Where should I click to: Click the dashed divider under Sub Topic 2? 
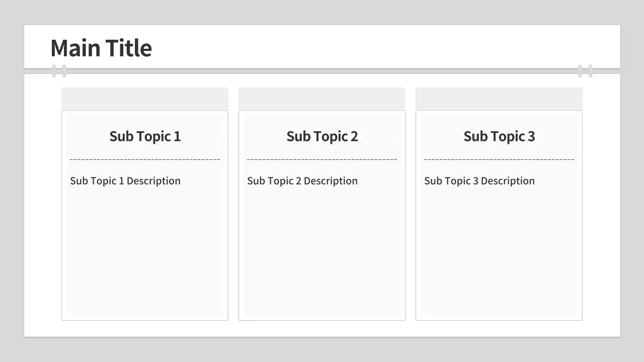pos(322,160)
